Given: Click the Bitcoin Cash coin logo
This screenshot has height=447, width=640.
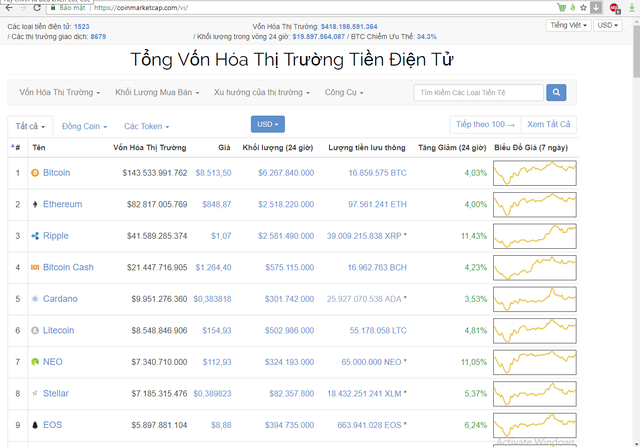Looking at the screenshot, I should (x=35, y=267).
